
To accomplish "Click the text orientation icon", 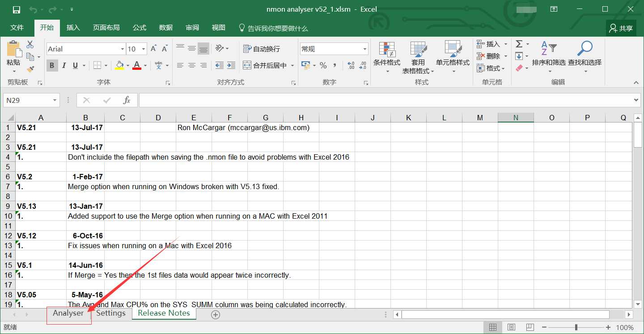I will click(219, 48).
